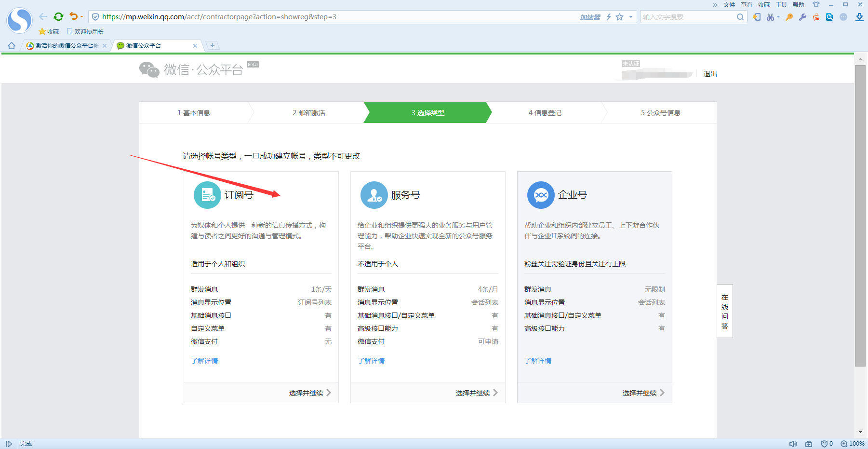Click the lightning bolt speed mode icon
Screen dimensions: 868x449
[609, 17]
